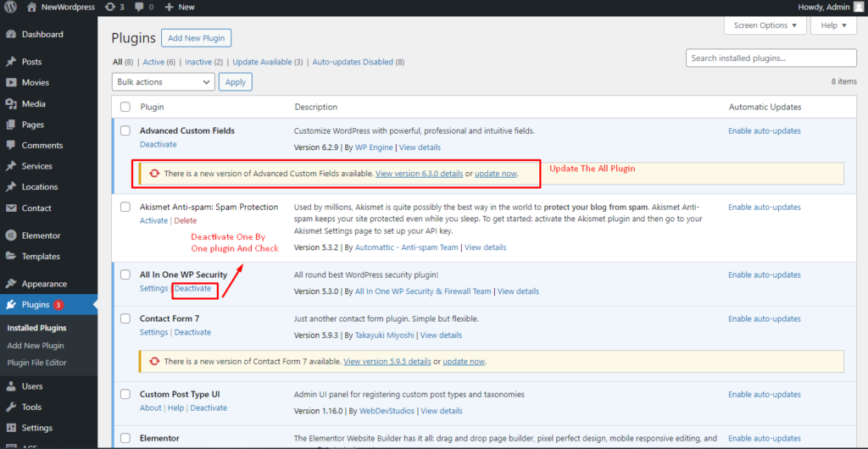Open the updates icon showing 3
The width and height of the screenshot is (868, 449).
point(110,7)
